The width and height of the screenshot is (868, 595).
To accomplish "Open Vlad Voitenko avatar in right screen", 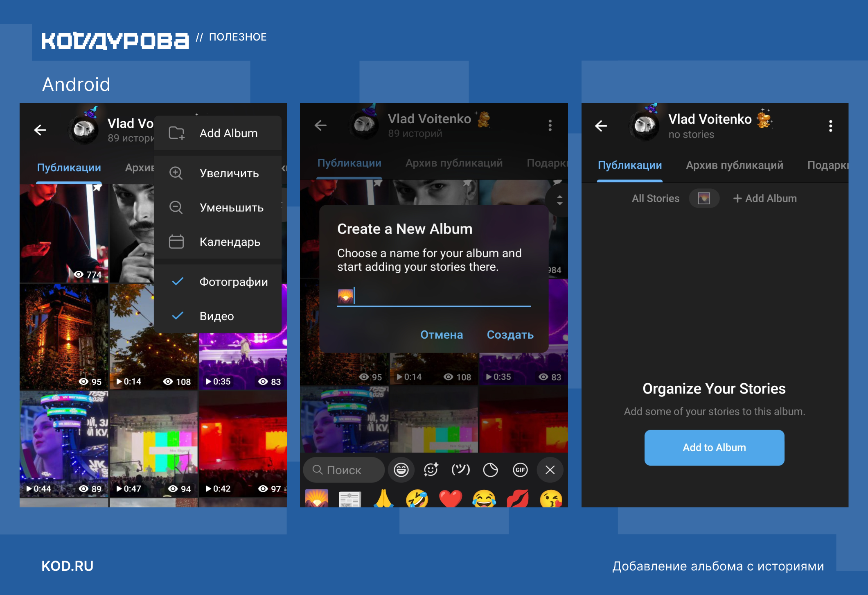I will (645, 124).
